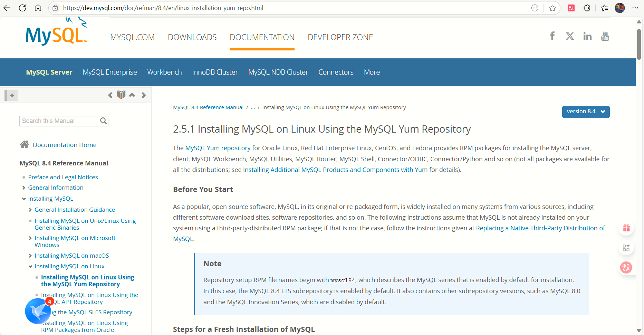Viewport: 644px width, 335px height.
Task: Open Installing MySQL on Unix/Linux Generic Binaries
Action: (x=85, y=224)
